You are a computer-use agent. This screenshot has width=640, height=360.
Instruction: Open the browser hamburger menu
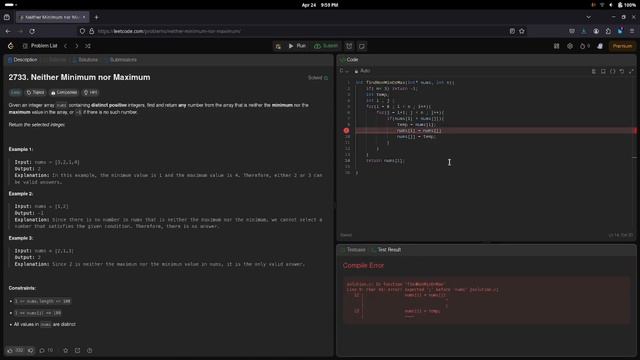pyautogui.click(x=632, y=31)
